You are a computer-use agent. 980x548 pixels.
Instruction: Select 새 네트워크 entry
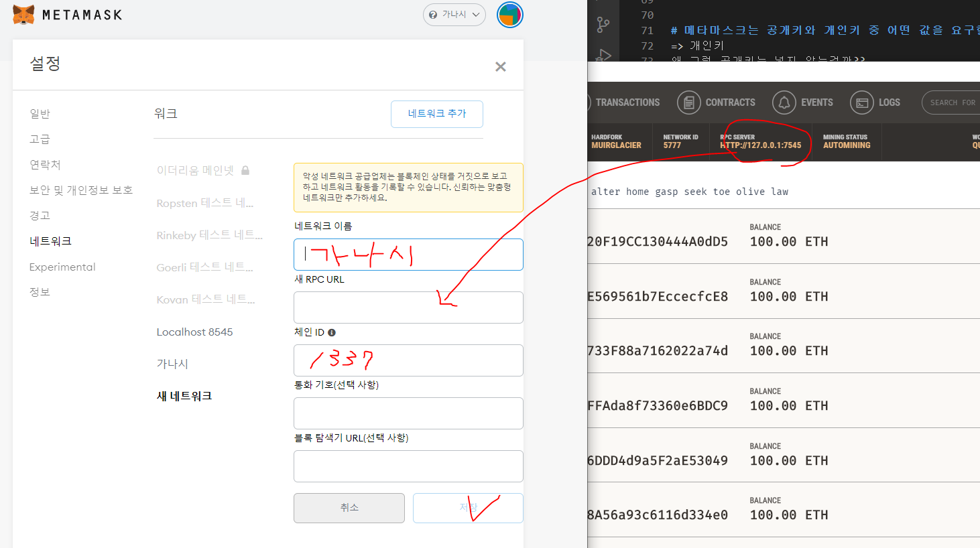click(184, 396)
